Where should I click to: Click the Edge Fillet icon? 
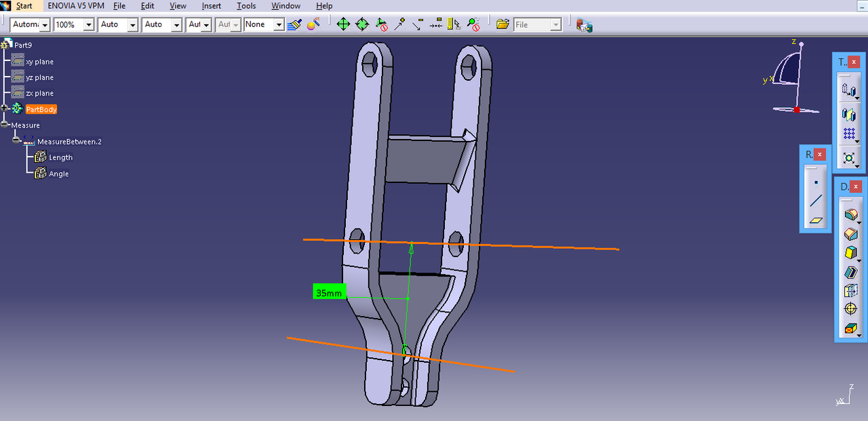click(850, 215)
